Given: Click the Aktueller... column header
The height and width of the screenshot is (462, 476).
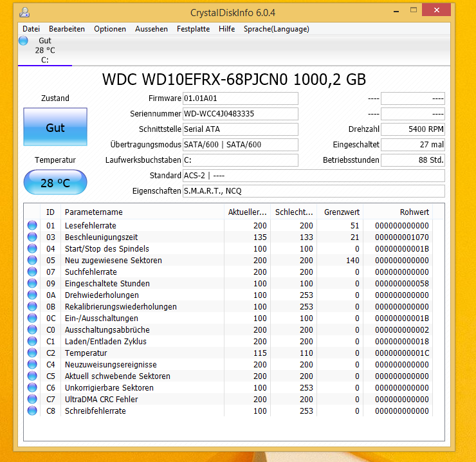Looking at the screenshot, I should point(248,212).
